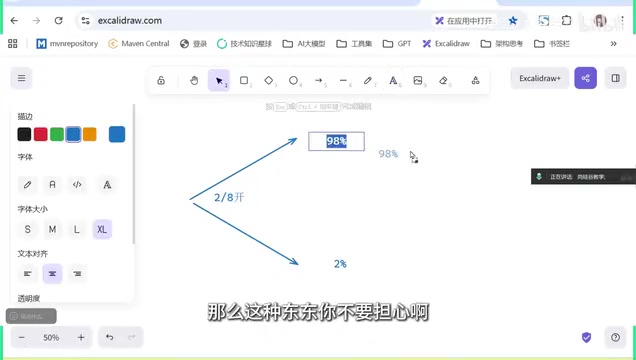Open the 工具集 bookmarks folder
The height and width of the screenshot is (360, 636).
pos(354,43)
